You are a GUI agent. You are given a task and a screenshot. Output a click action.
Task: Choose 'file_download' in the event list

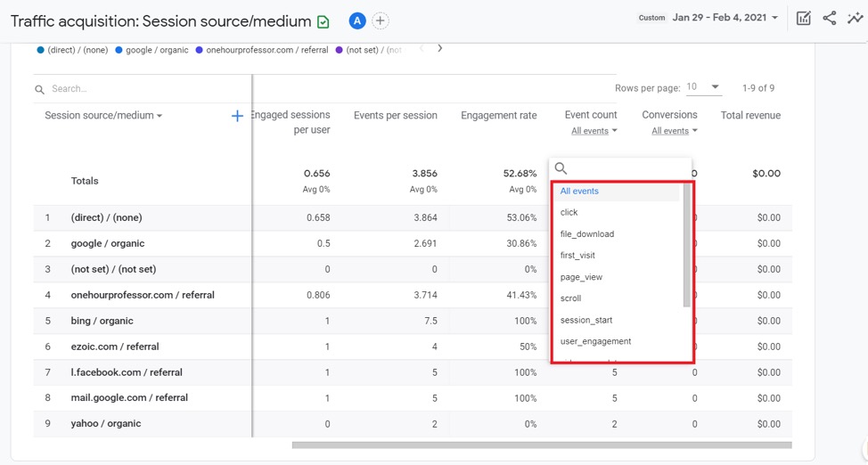point(586,234)
